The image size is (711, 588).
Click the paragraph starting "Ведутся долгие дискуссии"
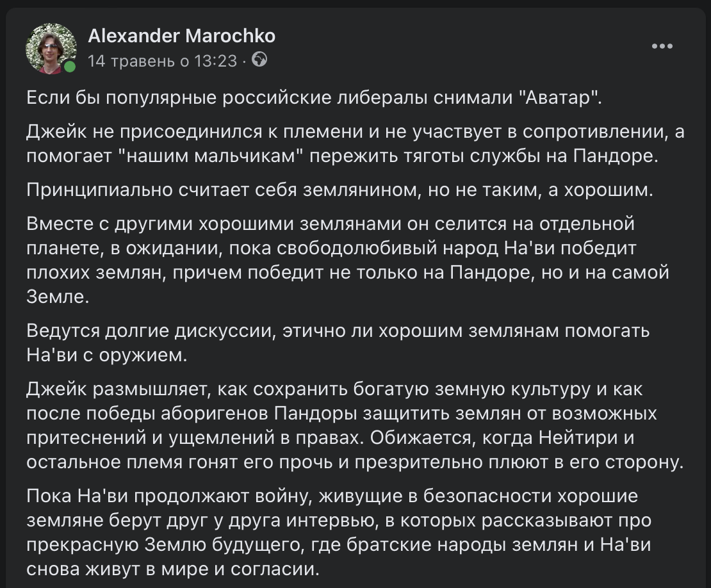[x=338, y=331]
